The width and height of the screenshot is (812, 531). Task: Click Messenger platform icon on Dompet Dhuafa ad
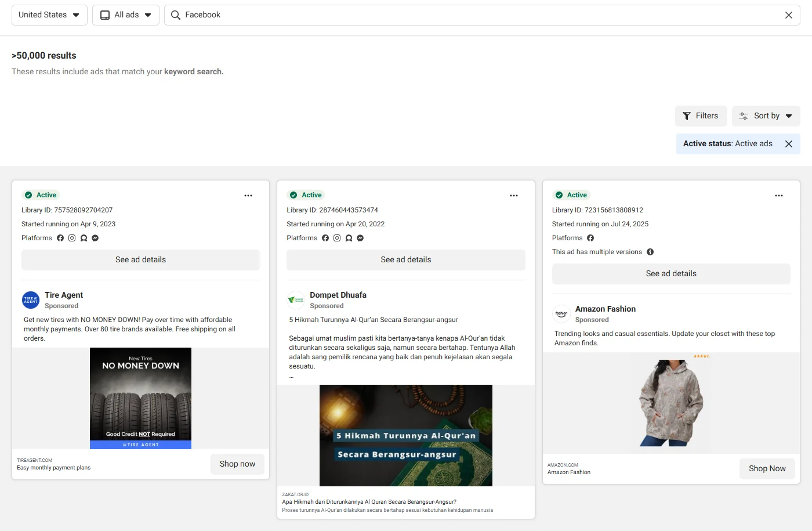click(x=360, y=238)
